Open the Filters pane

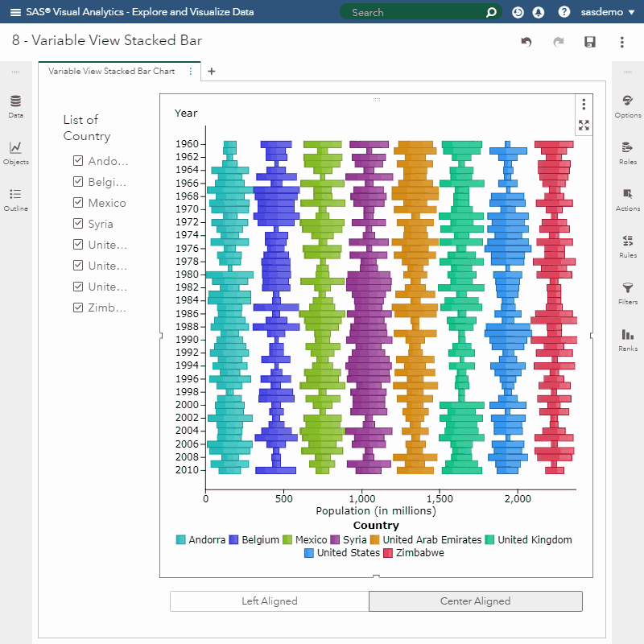(628, 292)
